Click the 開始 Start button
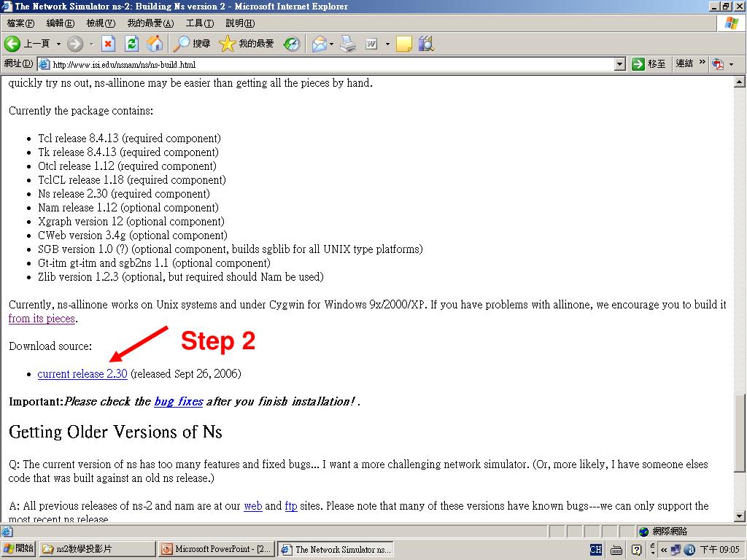 coord(18,549)
